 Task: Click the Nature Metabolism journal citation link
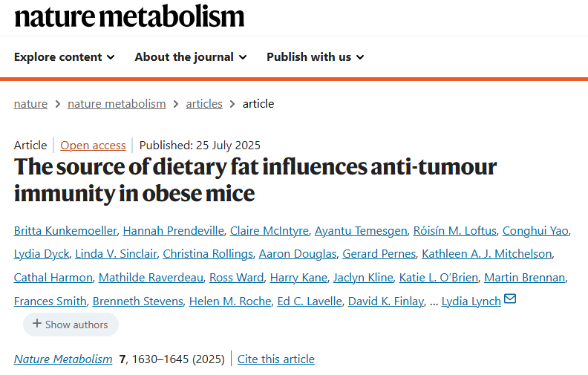coord(63,359)
